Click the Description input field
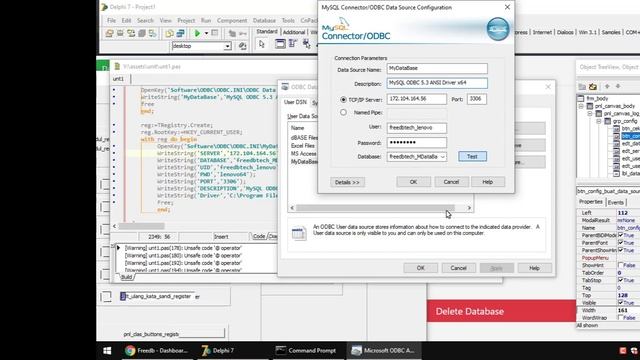 pos(437,83)
